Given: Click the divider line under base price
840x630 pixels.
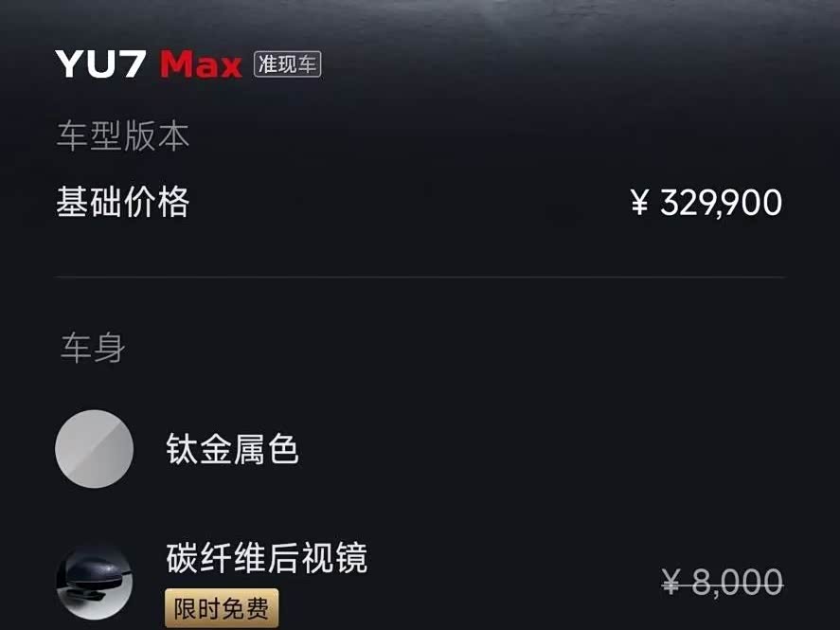Looking at the screenshot, I should 420,277.
